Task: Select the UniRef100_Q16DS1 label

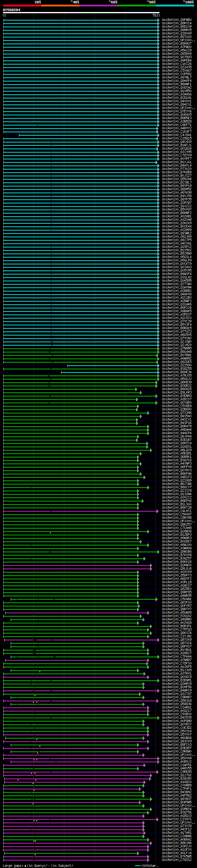Action: (176, 447)
